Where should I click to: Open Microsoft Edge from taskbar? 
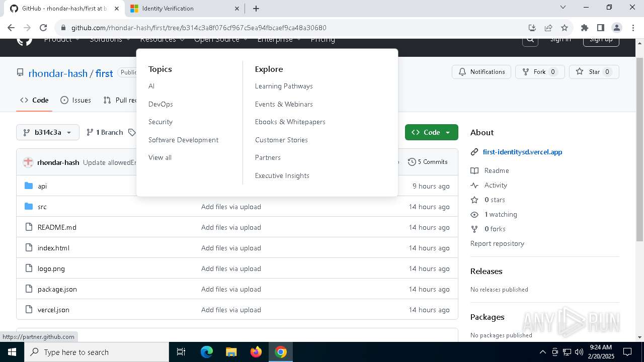tap(207, 352)
